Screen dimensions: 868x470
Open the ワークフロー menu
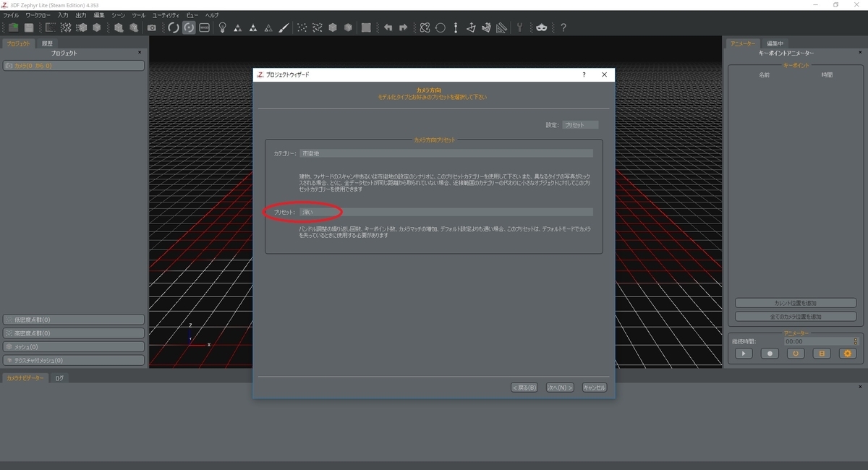click(37, 15)
